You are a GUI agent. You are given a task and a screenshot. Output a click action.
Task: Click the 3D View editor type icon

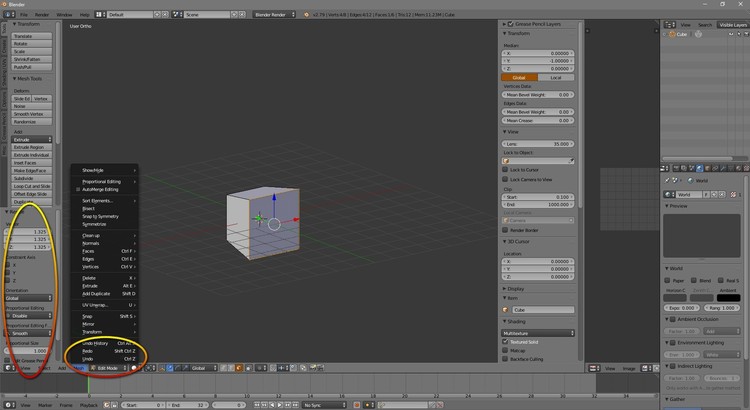pos(8,368)
